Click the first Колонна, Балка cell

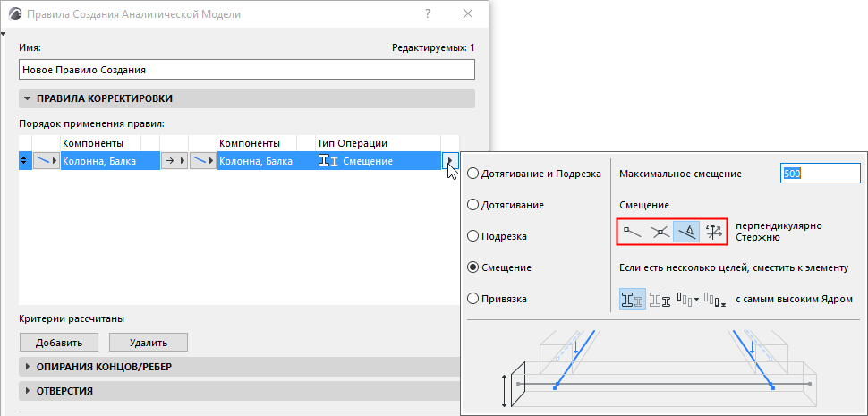tap(110, 161)
